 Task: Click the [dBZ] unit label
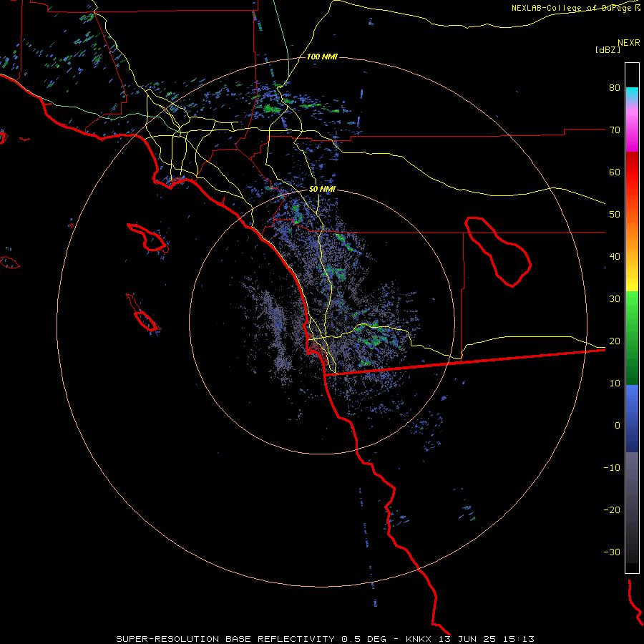(608, 49)
